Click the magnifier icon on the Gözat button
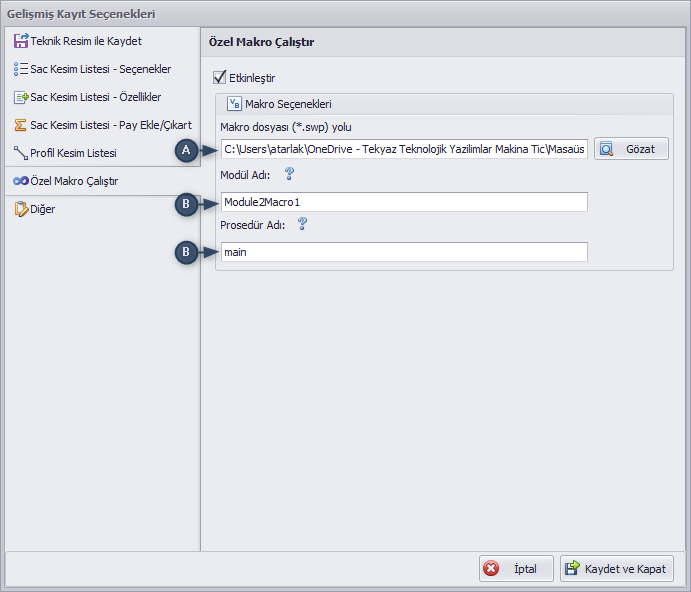Viewport: 691px width, 592px height. [x=606, y=149]
